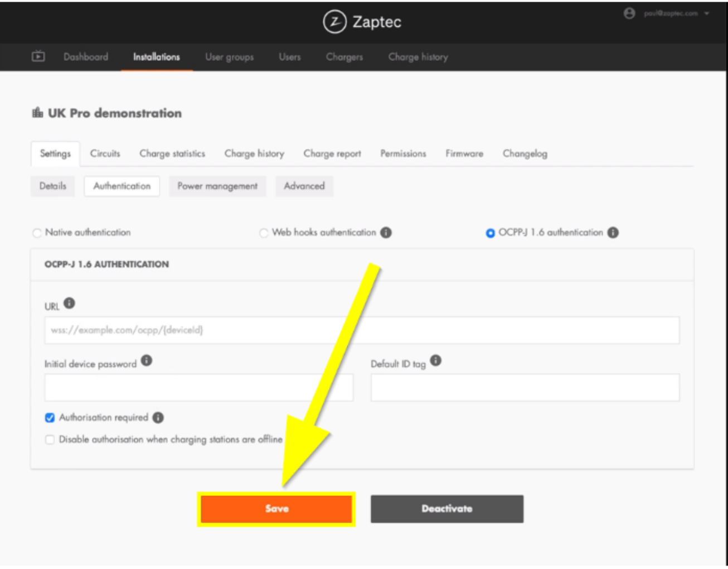Click info icon beside Initial device password
This screenshot has height=569, width=728.
(147, 360)
